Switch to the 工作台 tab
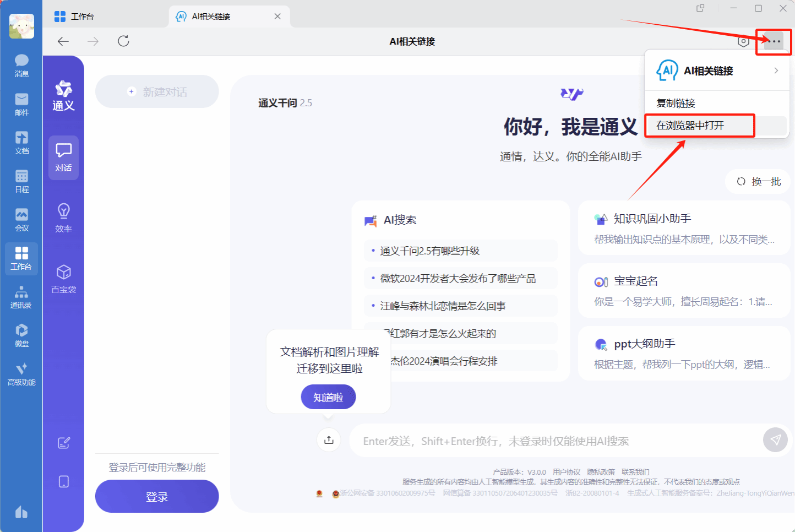 pyautogui.click(x=74, y=17)
